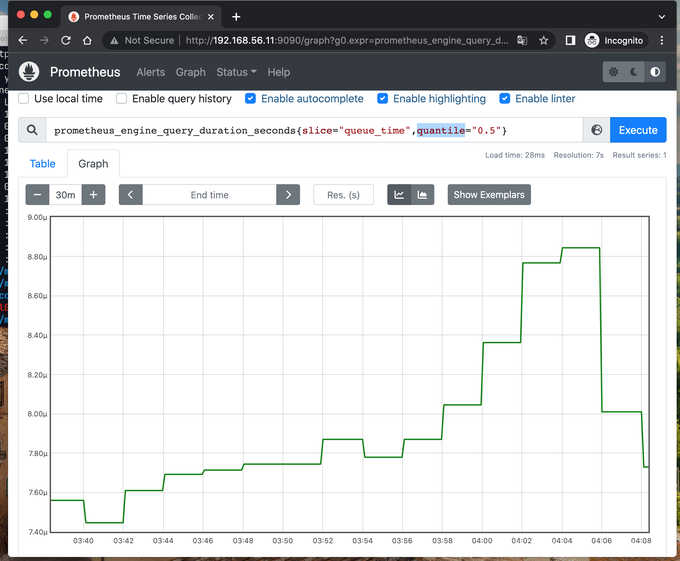This screenshot has height=561, width=680.
Task: Open the metrics explorer globe icon
Action: pyautogui.click(x=597, y=130)
